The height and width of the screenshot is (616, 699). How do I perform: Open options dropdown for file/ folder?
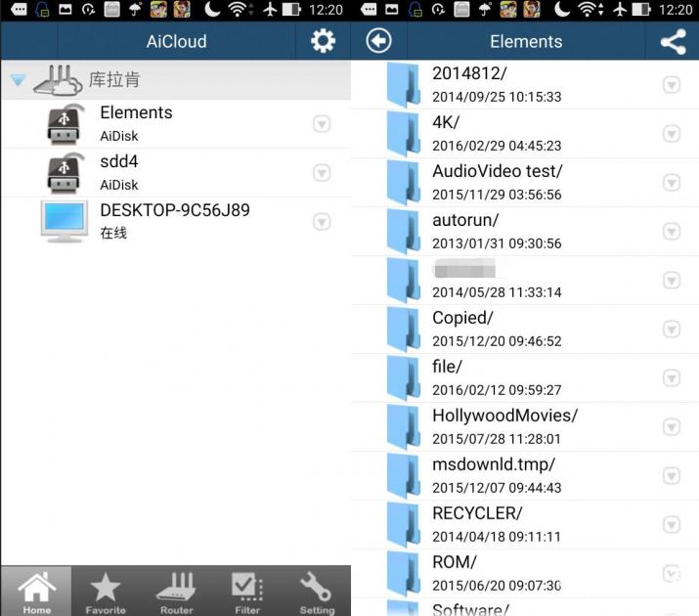coord(672,378)
